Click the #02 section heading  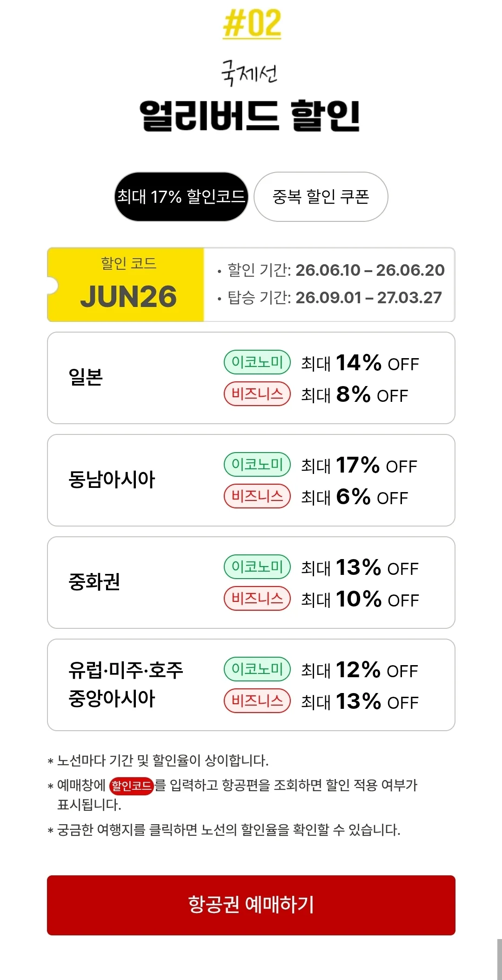click(252, 23)
